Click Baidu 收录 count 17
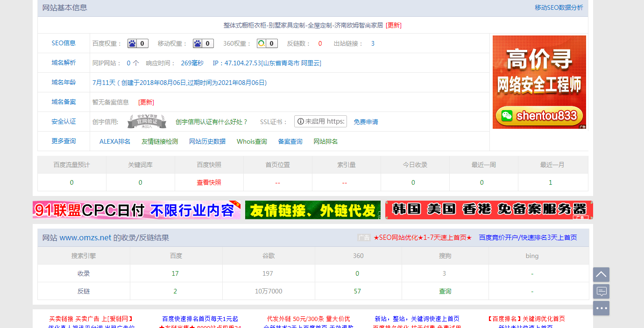Screen dimensions: 644x328 [175, 273]
